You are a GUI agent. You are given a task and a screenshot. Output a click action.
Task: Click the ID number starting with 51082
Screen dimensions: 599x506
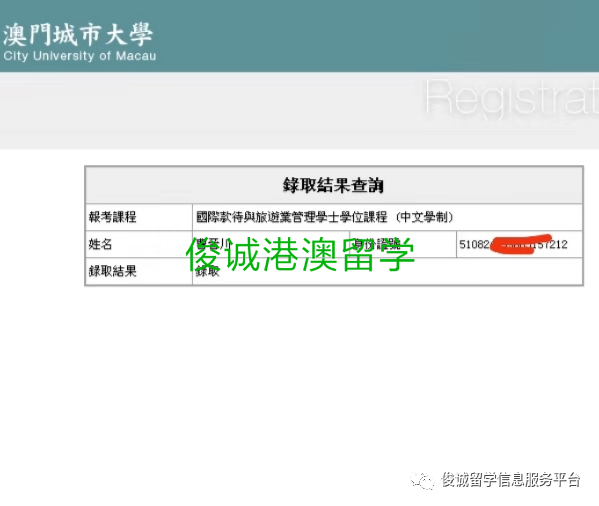coord(513,244)
